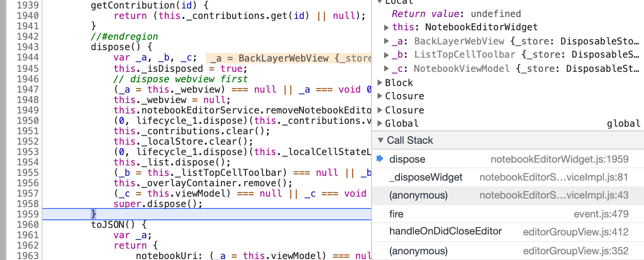Expand the Closure scope above Global
This screenshot has width=644, height=260.
[381, 110]
